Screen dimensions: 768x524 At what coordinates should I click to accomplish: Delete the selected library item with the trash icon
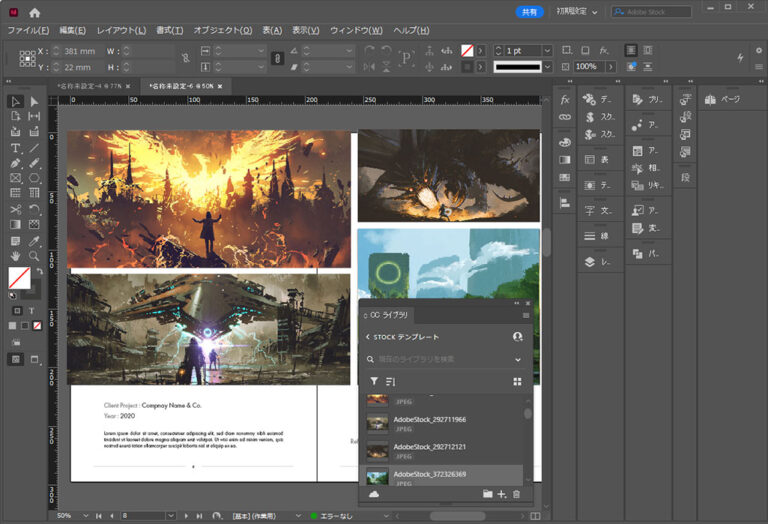pyautogui.click(x=516, y=494)
